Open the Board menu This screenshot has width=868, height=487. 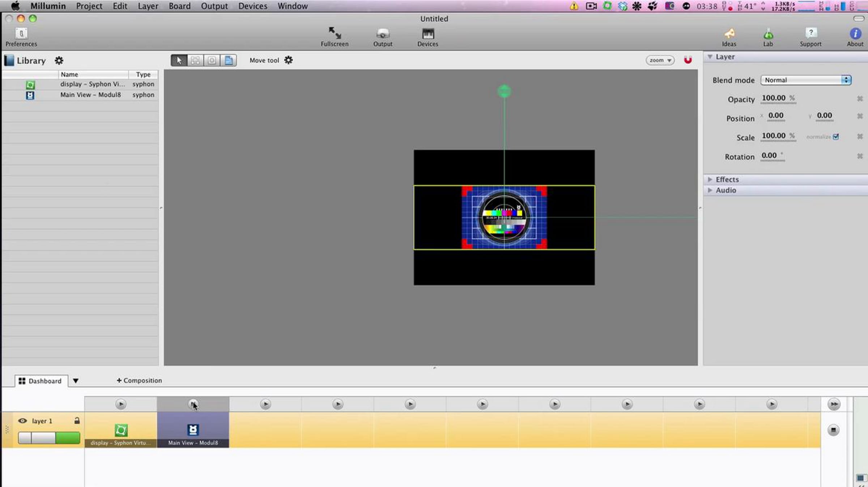[x=179, y=6]
